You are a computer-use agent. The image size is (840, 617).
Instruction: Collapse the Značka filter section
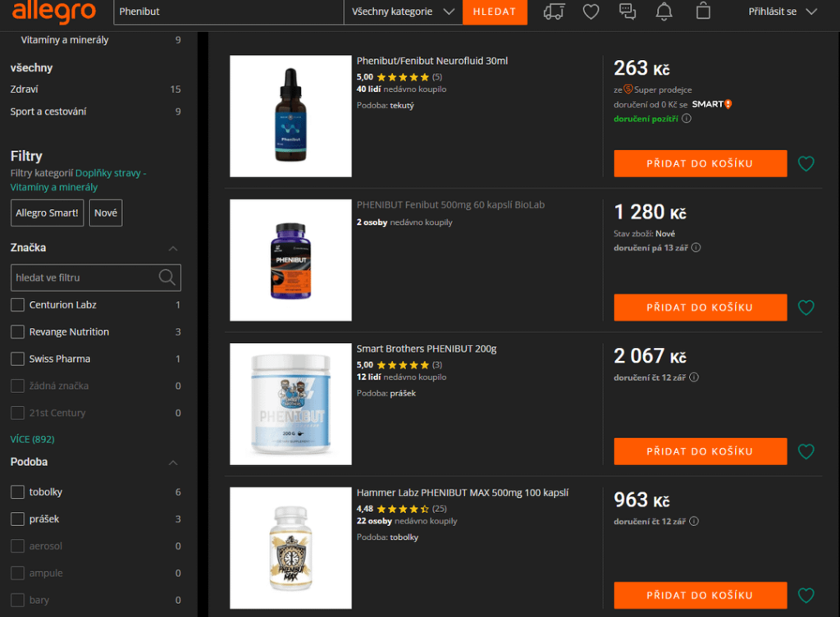pos(172,248)
